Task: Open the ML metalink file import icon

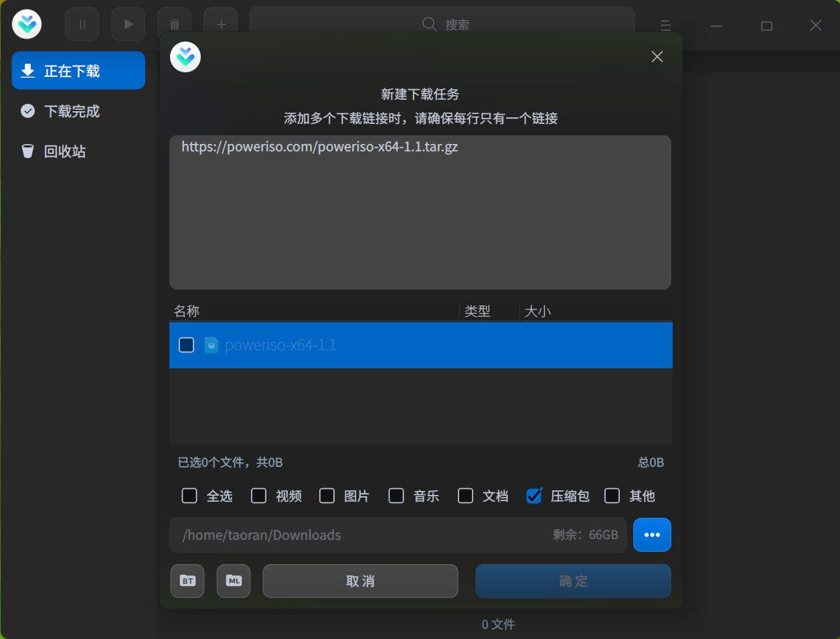Action: (x=233, y=581)
